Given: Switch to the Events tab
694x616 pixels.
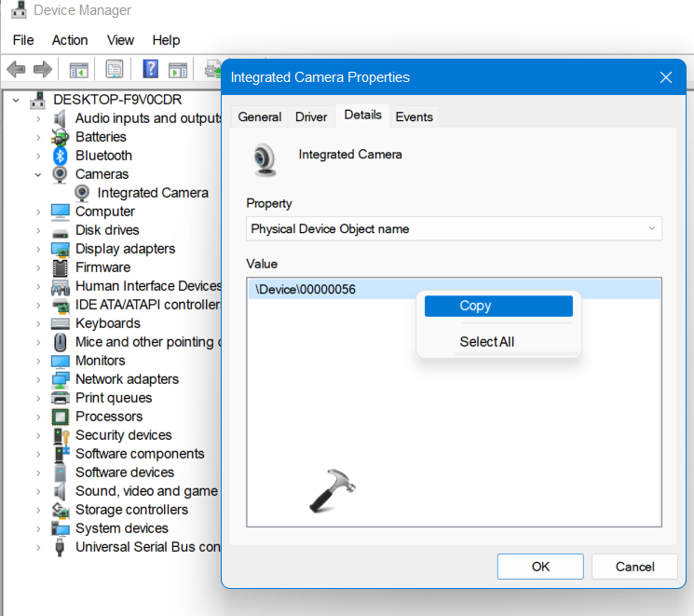Looking at the screenshot, I should pos(414,116).
